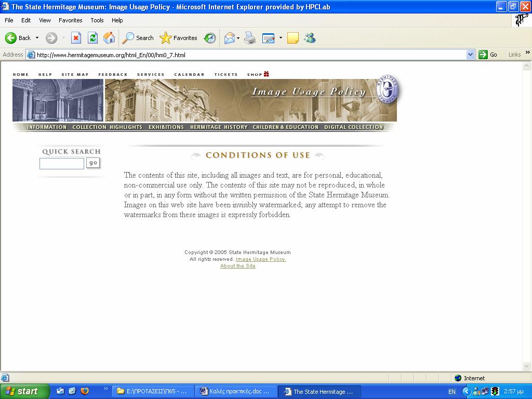Click the Mail envelope icon
The image size is (532, 399).
coord(230,38)
